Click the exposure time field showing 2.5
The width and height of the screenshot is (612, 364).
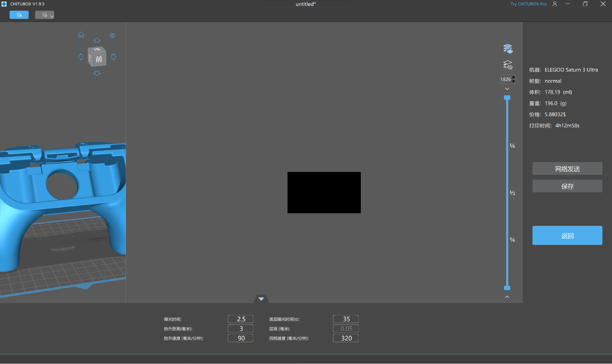[241, 319]
